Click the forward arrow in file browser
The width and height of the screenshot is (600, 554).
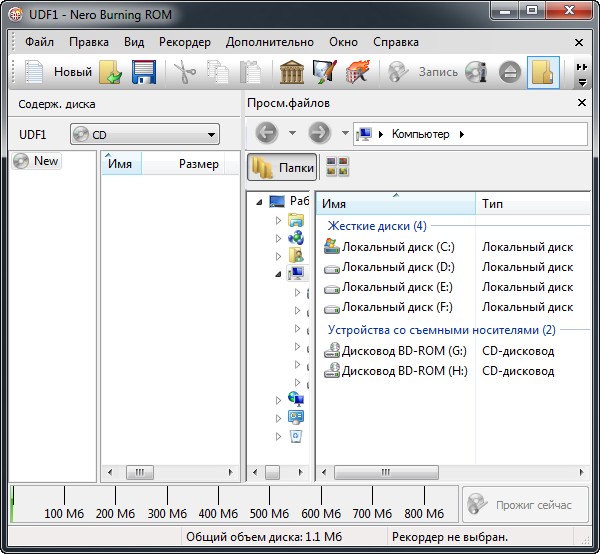[319, 133]
